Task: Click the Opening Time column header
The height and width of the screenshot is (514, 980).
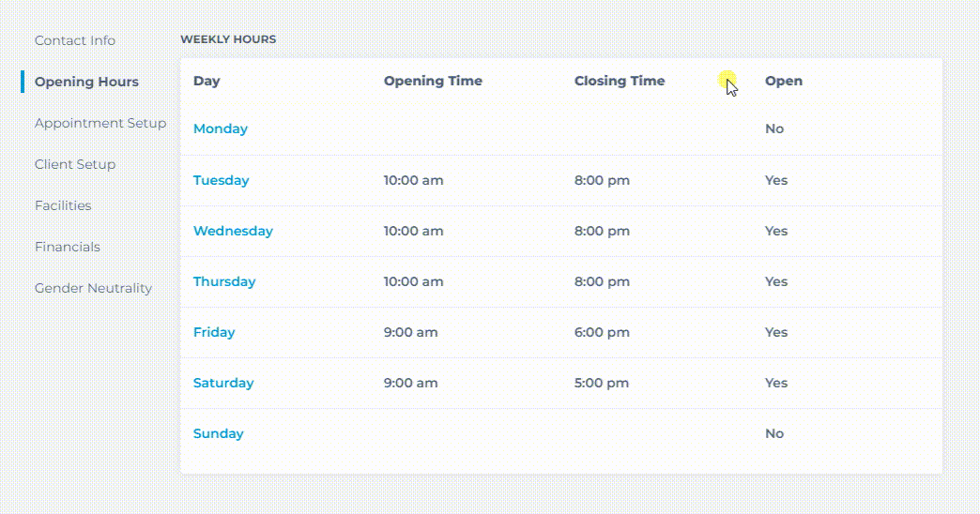Action: tap(433, 82)
